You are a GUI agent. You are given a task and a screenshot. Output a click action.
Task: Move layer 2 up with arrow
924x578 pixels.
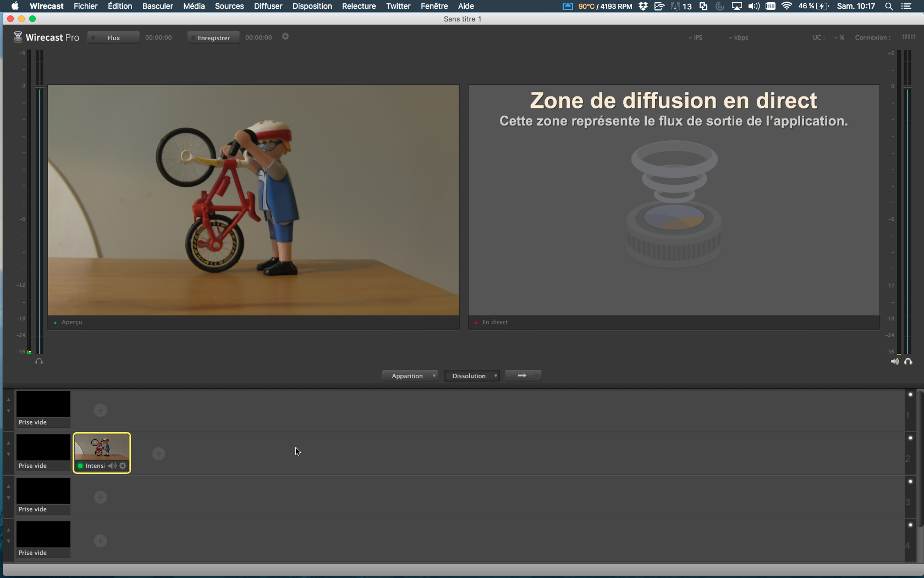coord(8,443)
